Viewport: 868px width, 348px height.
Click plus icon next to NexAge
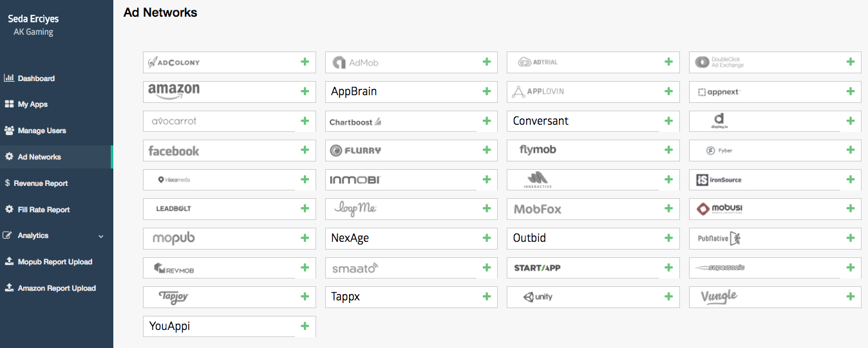click(x=487, y=238)
